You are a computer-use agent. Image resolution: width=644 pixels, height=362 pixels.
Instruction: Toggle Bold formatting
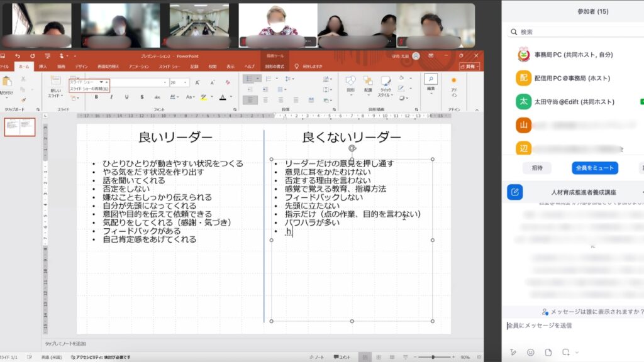(x=96, y=97)
